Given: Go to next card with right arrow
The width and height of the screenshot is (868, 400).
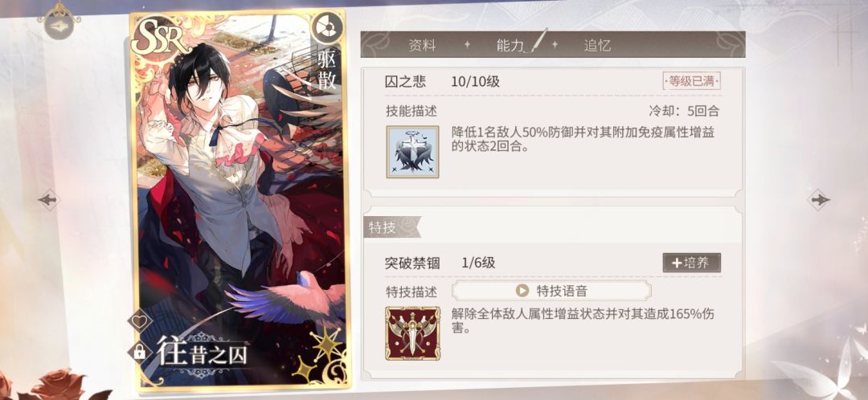Looking at the screenshot, I should [819, 200].
